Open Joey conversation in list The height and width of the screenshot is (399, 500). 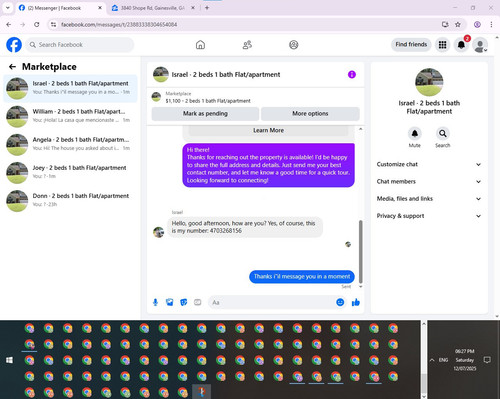(70, 173)
